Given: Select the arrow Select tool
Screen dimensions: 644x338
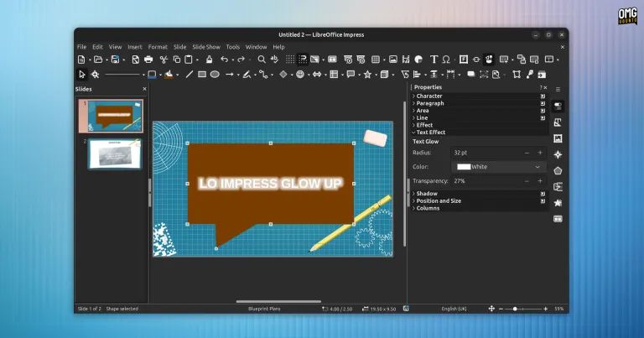Looking at the screenshot, I should [x=81, y=75].
